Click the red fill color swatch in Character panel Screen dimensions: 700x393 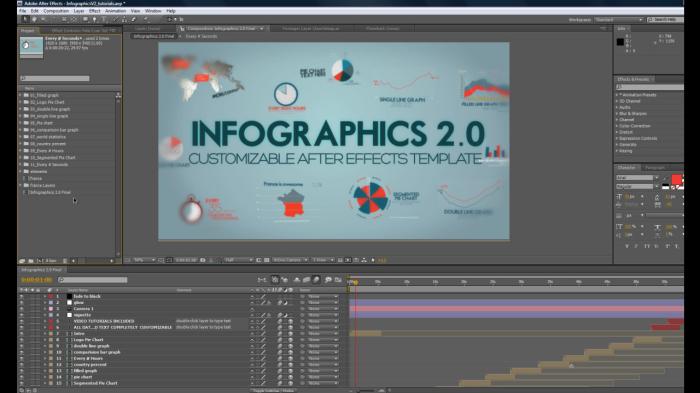coord(676,180)
